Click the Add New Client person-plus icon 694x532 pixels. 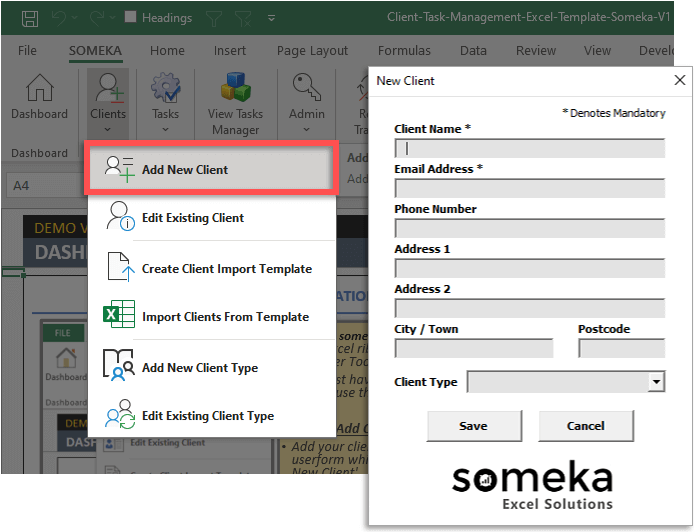coord(120,169)
